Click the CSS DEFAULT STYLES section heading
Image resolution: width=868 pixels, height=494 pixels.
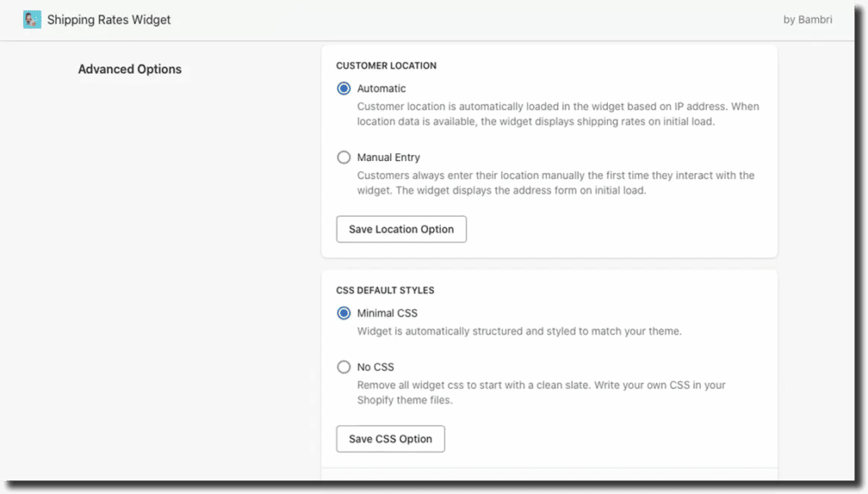coord(385,290)
